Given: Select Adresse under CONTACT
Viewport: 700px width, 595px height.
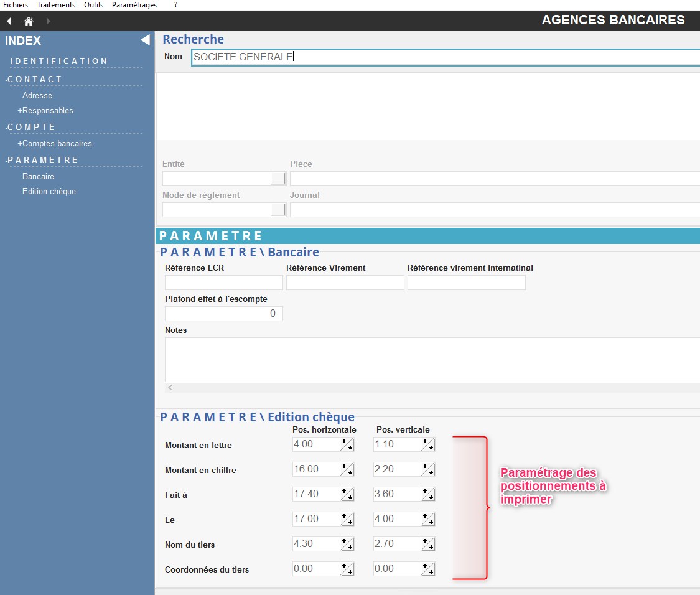Looking at the screenshot, I should [37, 95].
